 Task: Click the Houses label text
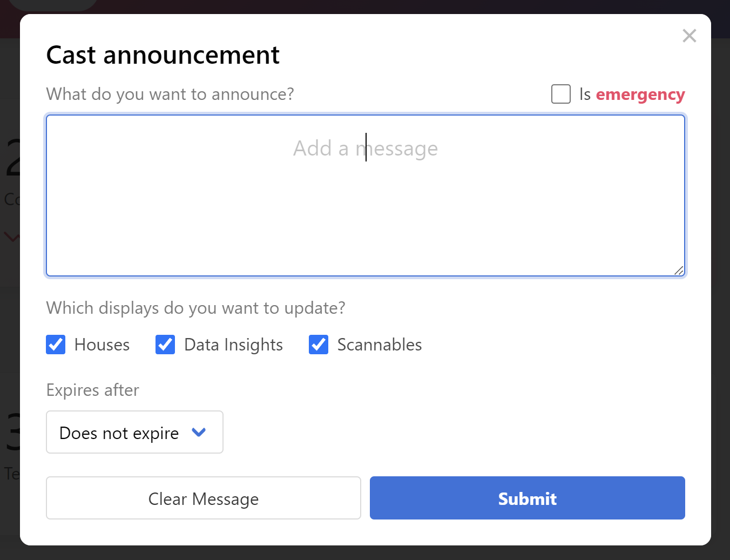[x=102, y=345]
